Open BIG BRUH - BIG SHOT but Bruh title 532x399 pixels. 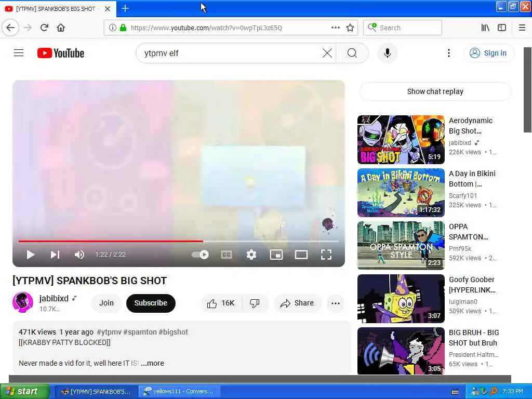(474, 338)
